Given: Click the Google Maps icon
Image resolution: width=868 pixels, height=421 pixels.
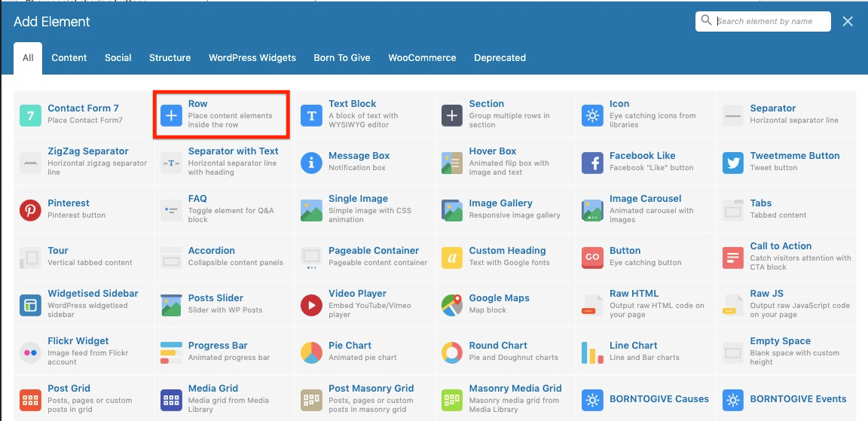Looking at the screenshot, I should pos(452,305).
